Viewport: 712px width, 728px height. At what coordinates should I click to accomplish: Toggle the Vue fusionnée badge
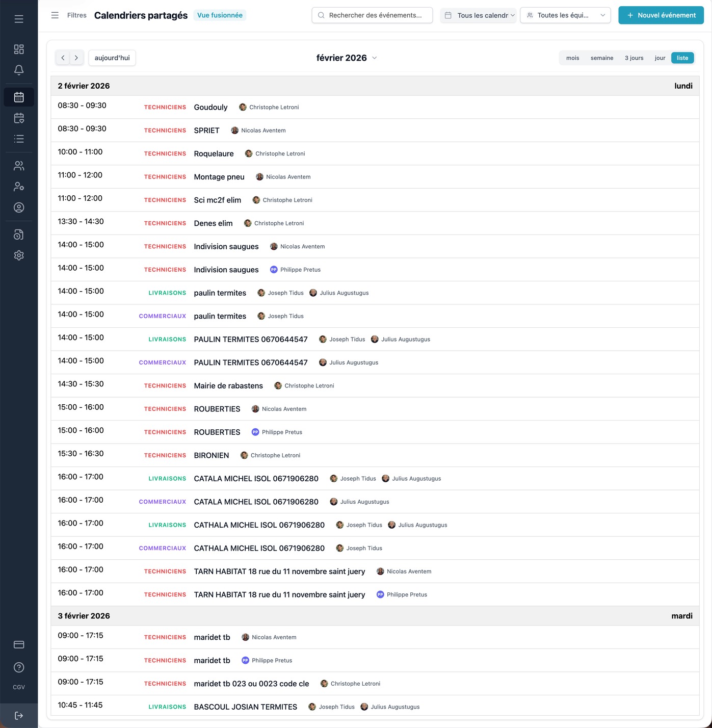220,15
